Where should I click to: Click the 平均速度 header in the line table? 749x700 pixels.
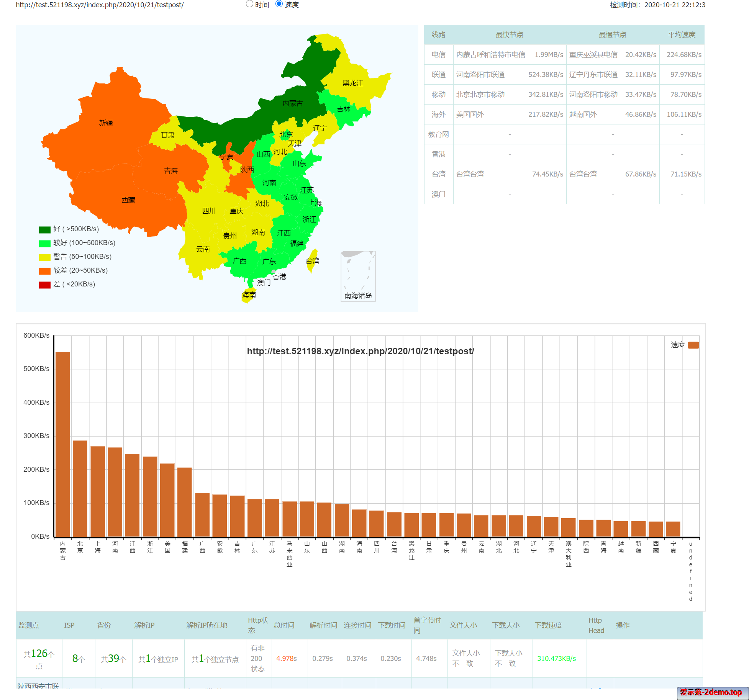(x=682, y=35)
